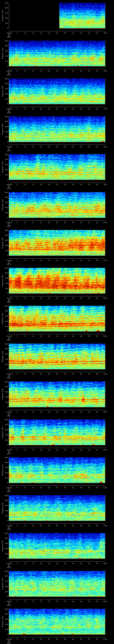Click the '21:00' end-of-axis time label
Screen dimensions: 114x644
(105, 639)
